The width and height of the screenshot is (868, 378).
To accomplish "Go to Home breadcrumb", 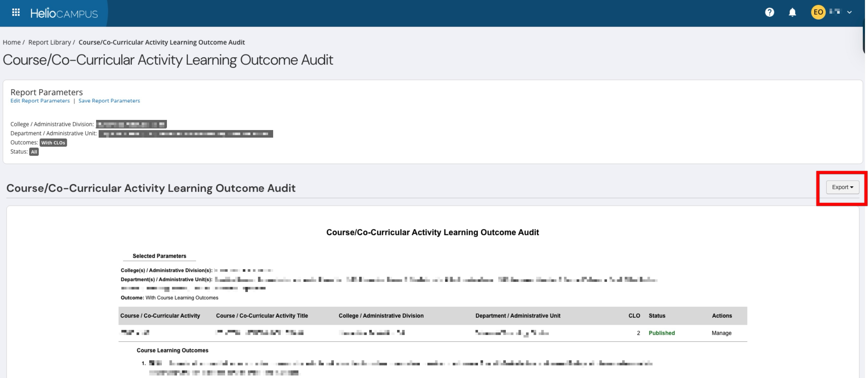I will point(11,42).
